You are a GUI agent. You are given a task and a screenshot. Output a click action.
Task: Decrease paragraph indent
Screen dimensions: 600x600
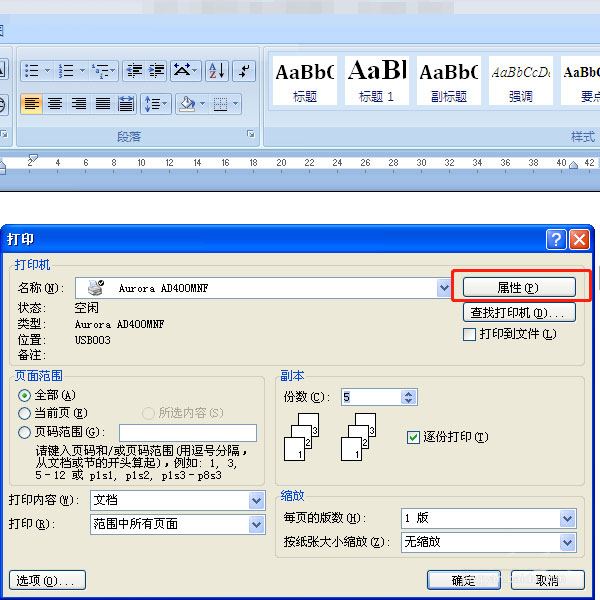point(134,71)
